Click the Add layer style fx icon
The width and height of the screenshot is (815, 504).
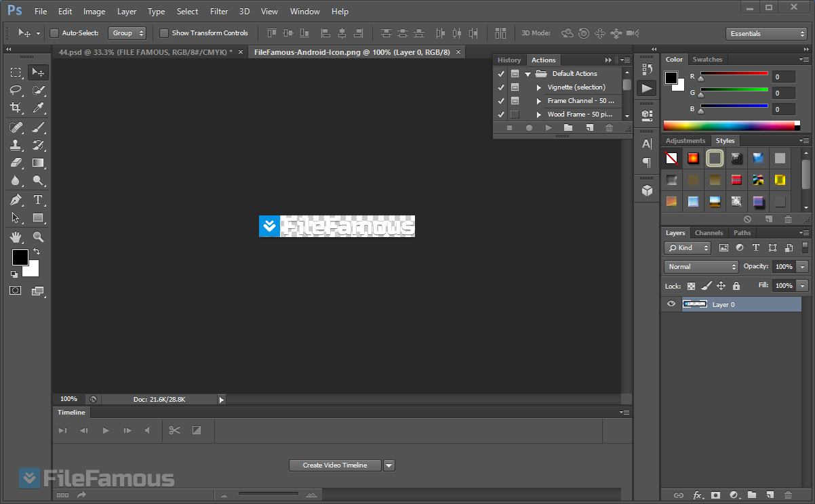698,495
